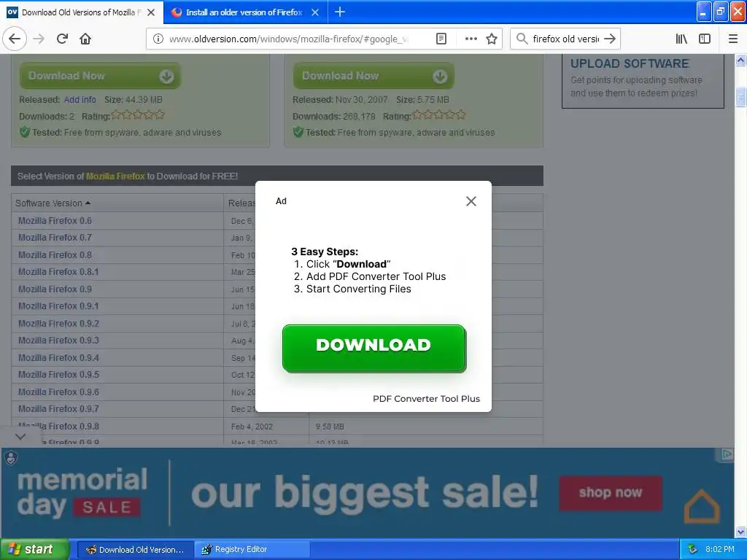Open Mozilla Firefox 0.9.1 version link
The image size is (747, 560).
[x=58, y=306]
